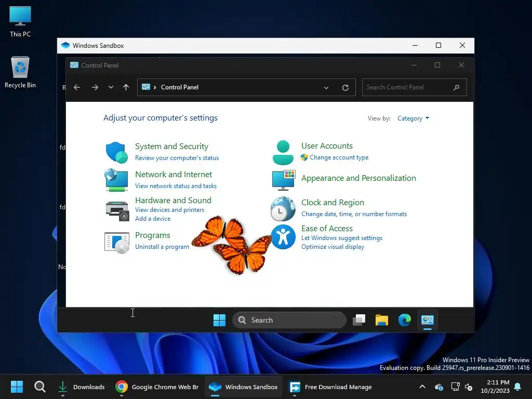Viewport: 532px width, 399px height.
Task: Open the Programs disc icon
Action: tap(117, 243)
